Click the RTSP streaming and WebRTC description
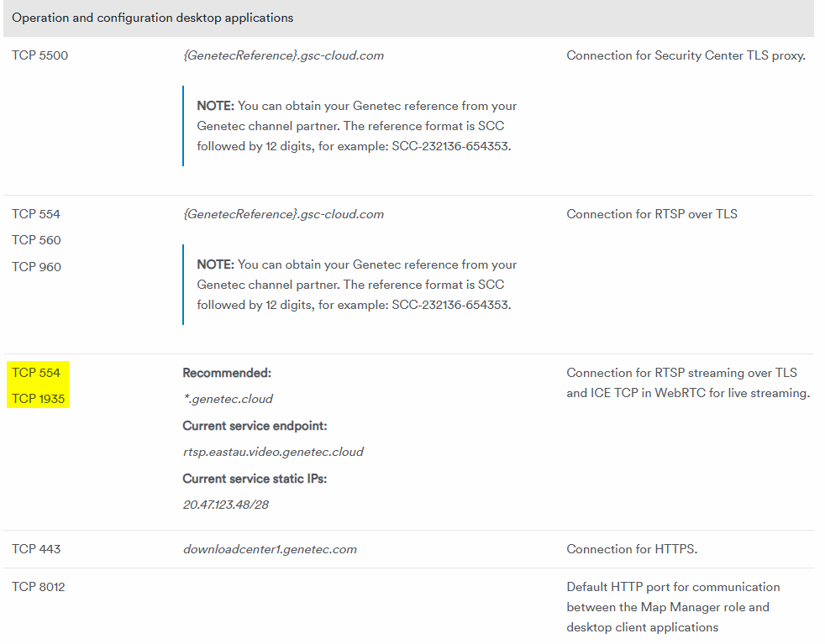This screenshot has height=644, width=825. [688, 383]
